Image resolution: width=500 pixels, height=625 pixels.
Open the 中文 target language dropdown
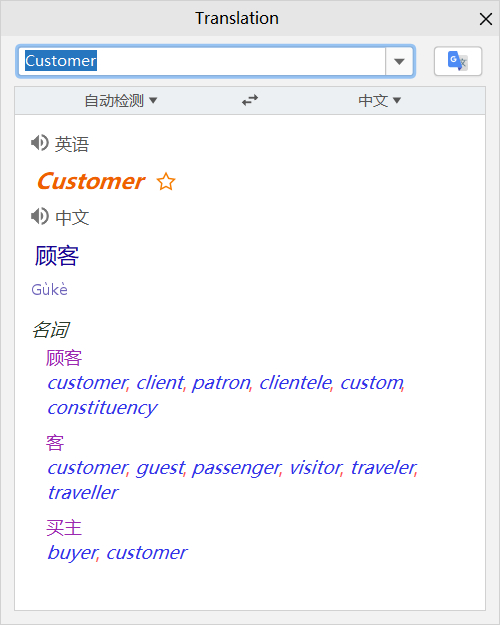[x=379, y=100]
